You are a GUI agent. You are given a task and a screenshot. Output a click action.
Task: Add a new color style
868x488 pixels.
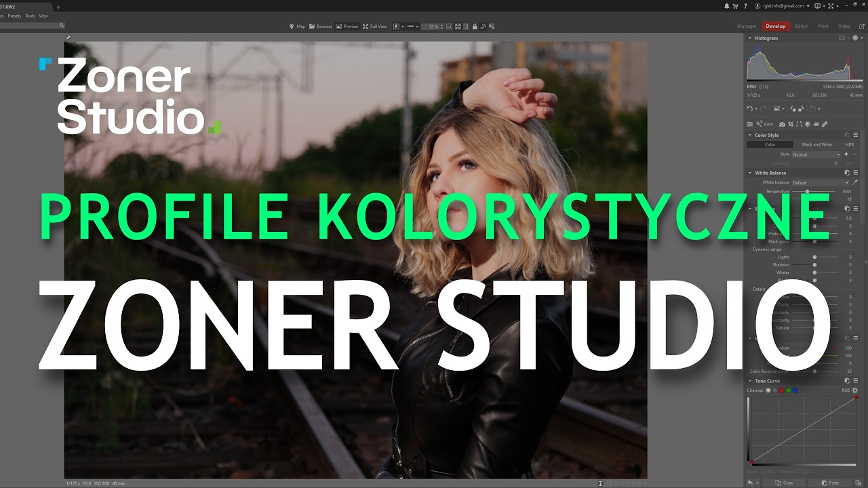846,154
